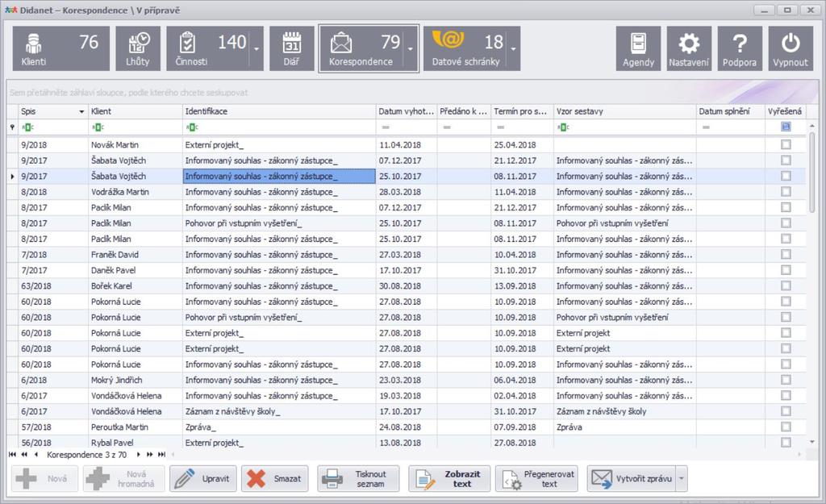Viewport: 826px width, 504px height.
Task: Go to previous record in navigator
Action: coord(35,455)
